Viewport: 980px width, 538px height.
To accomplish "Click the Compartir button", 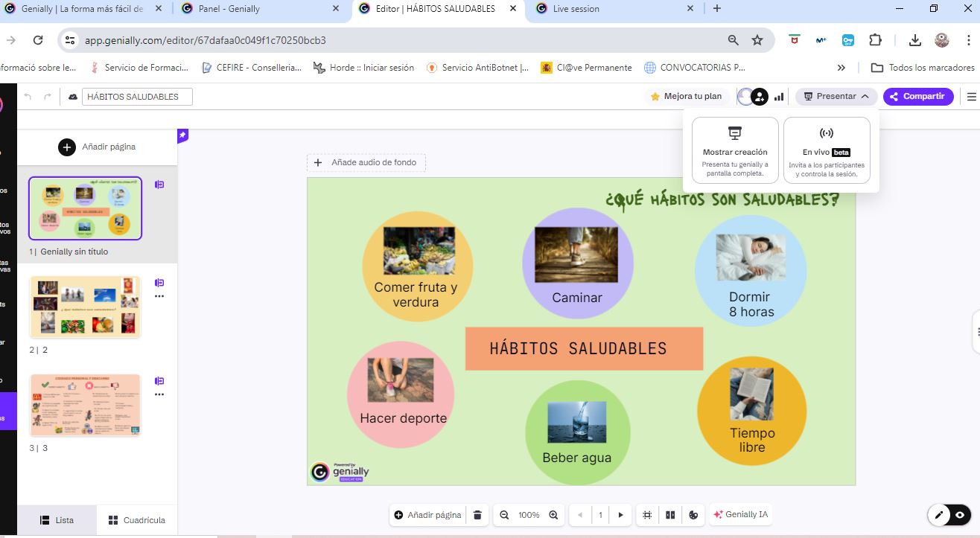I will (917, 97).
